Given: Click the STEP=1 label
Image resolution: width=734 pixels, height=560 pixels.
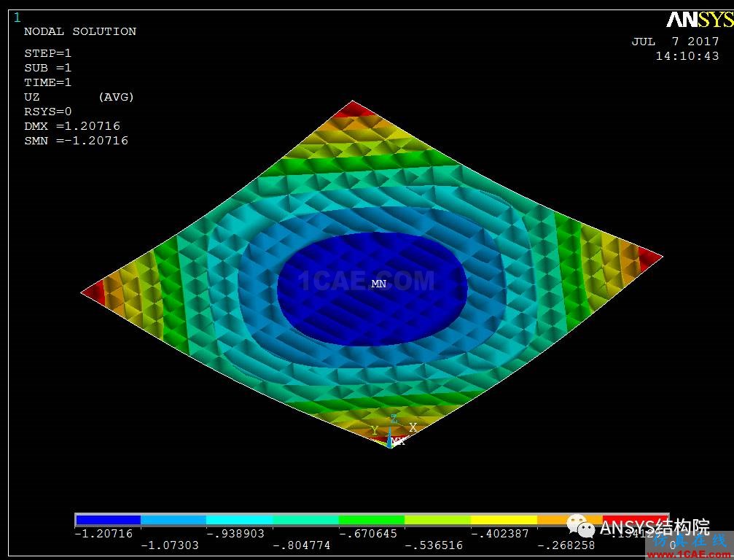Looking at the screenshot, I should click(48, 53).
